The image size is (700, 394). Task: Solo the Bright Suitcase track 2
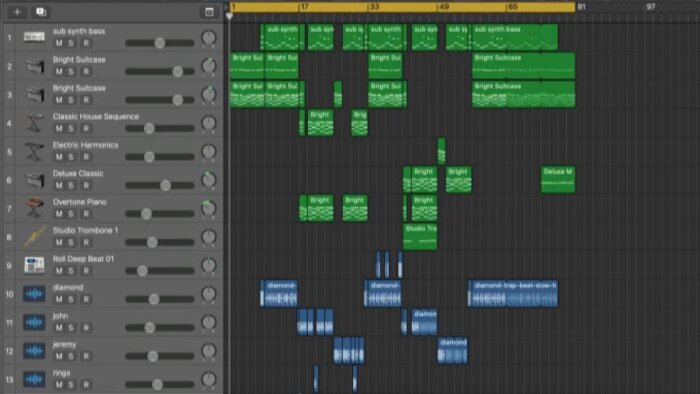pyautogui.click(x=71, y=72)
